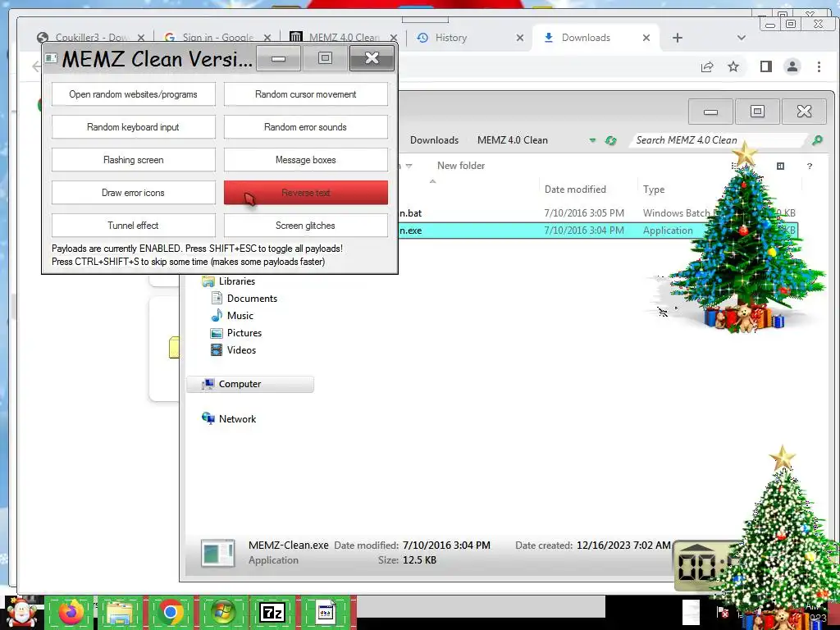Screen dimensions: 840x630
Task: Open Chrome's side panel icon
Action: pos(766,66)
